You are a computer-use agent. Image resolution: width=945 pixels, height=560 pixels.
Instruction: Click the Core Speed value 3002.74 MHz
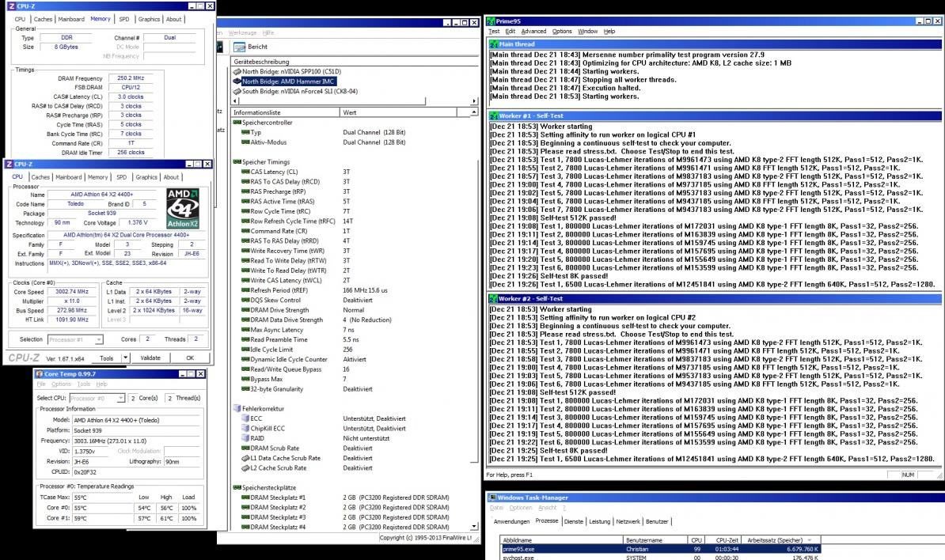[x=72, y=291]
